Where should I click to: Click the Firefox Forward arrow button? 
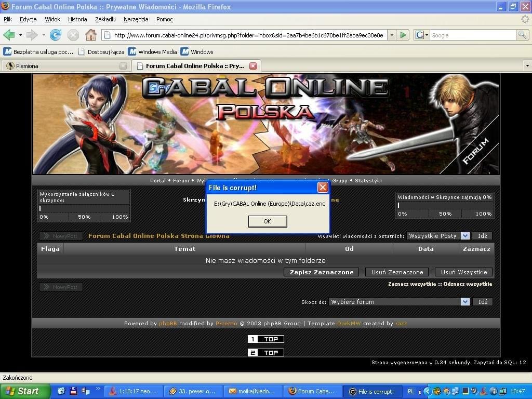pyautogui.click(x=32, y=35)
